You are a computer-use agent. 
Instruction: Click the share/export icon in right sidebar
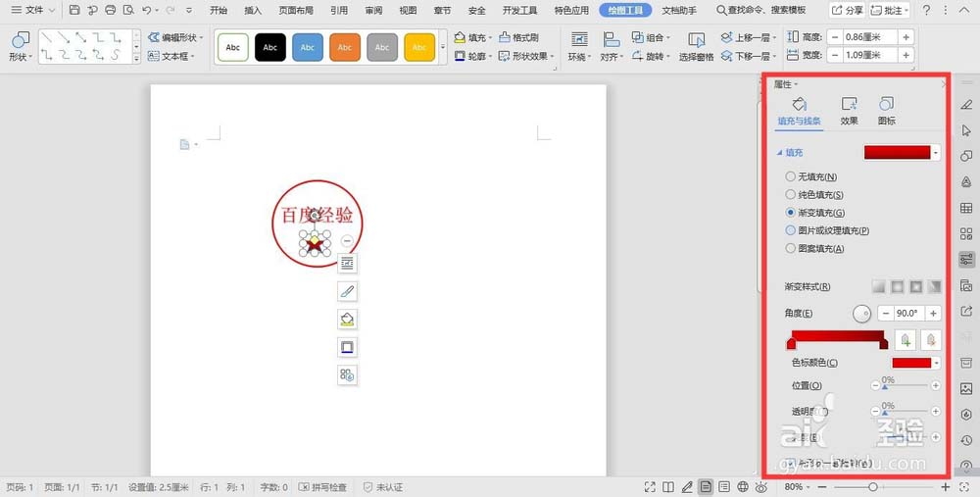966,312
